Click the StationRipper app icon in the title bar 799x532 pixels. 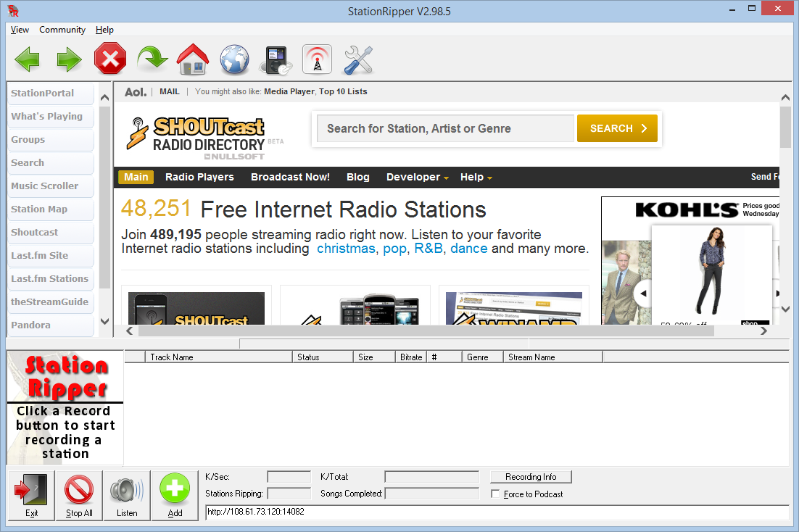[13, 11]
